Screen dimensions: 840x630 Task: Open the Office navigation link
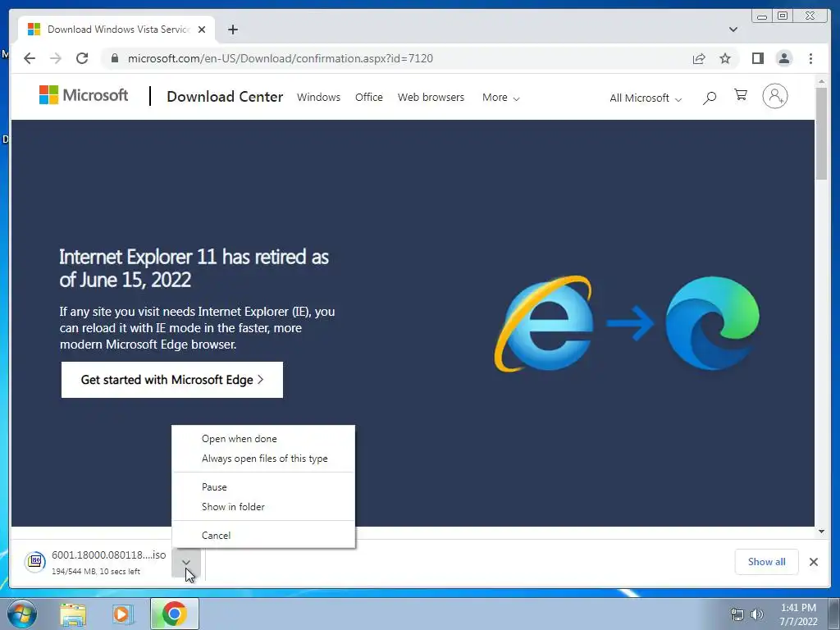pyautogui.click(x=369, y=98)
